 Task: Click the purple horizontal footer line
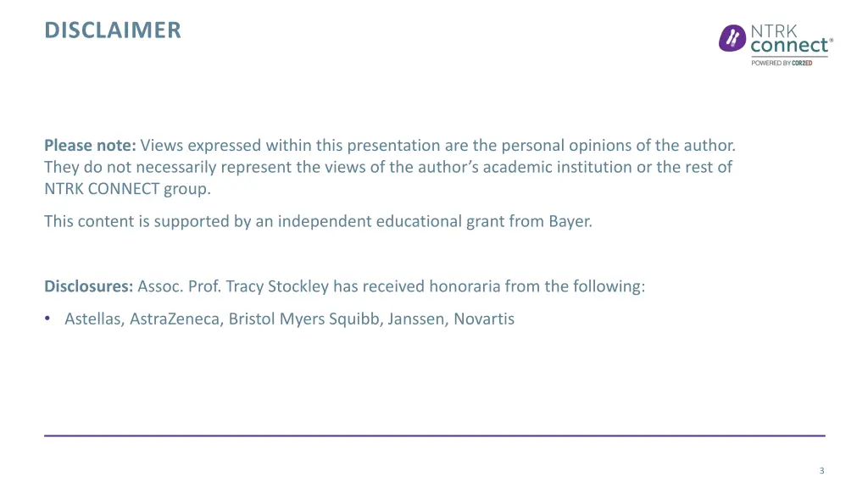pos(435,436)
